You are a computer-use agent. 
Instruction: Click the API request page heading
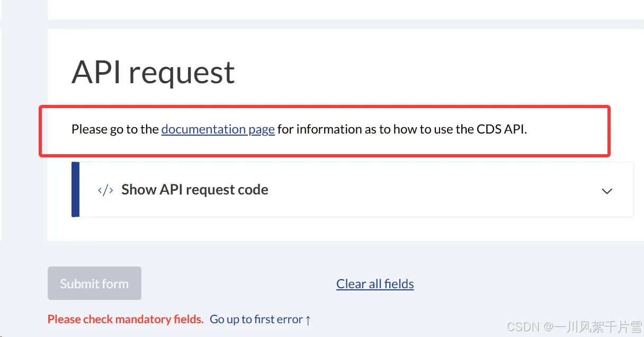(x=153, y=72)
